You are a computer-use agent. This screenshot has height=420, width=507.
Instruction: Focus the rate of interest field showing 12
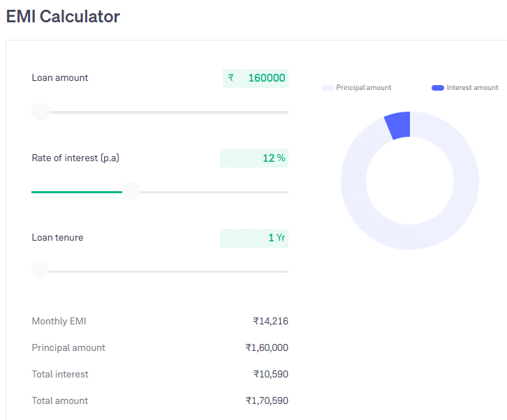[x=268, y=158]
